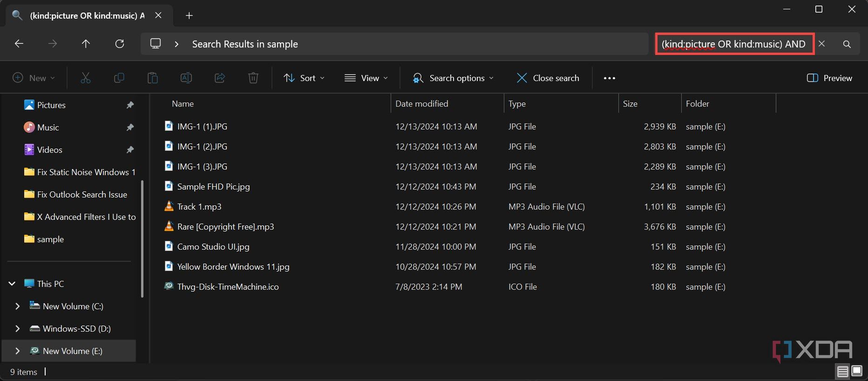This screenshot has height=381, width=868.
Task: Click MP3 Audio File (VLC) type for Track 1
Action: click(x=547, y=206)
